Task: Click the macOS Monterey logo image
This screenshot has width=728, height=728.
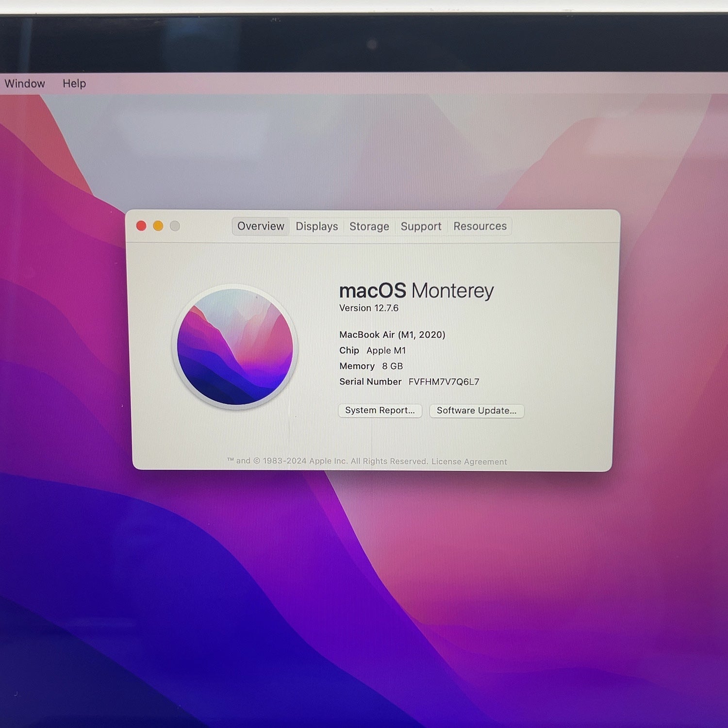Action: (x=235, y=347)
